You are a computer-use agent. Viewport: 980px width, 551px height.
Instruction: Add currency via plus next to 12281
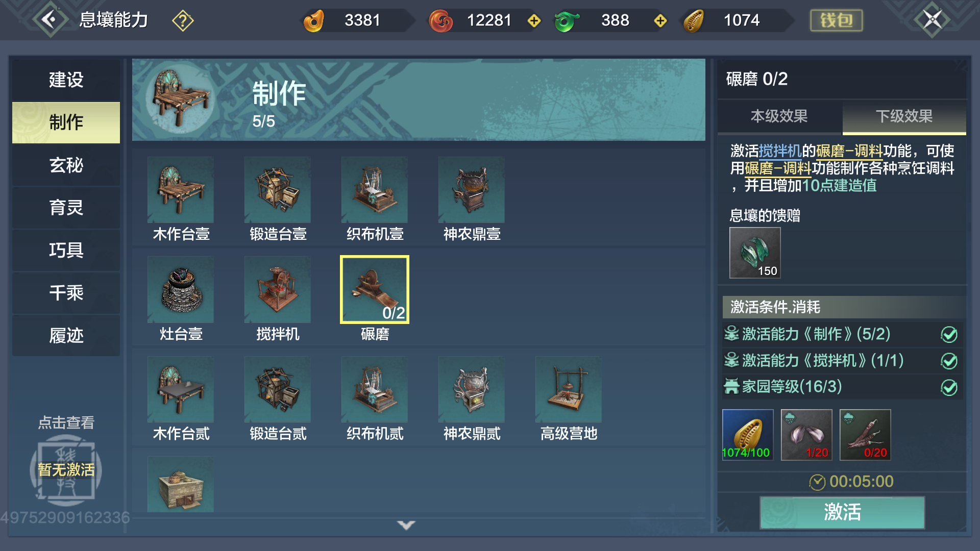pyautogui.click(x=534, y=20)
